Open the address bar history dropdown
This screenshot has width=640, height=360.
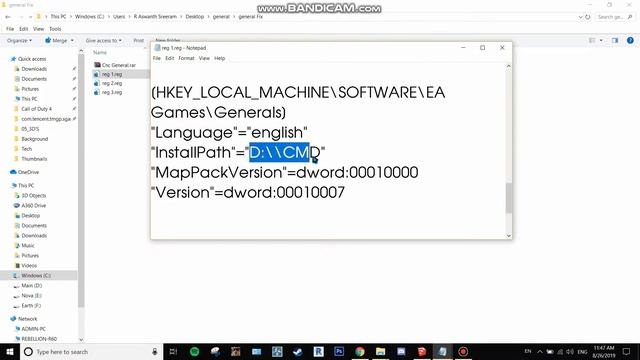580,17
